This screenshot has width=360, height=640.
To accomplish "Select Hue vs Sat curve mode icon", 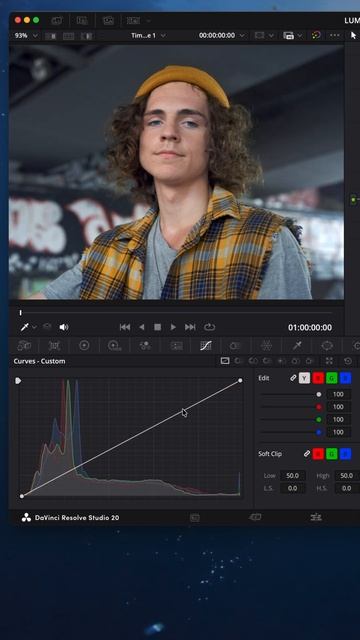I will tap(253, 361).
